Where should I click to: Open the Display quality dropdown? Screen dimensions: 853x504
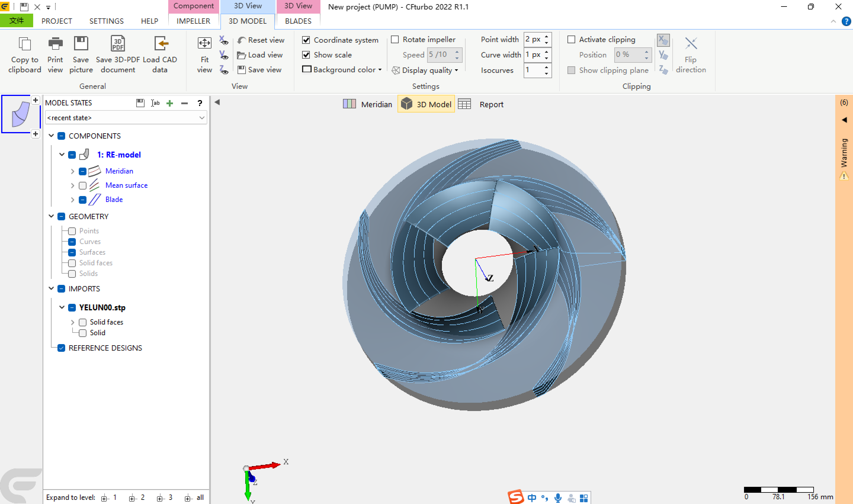456,70
